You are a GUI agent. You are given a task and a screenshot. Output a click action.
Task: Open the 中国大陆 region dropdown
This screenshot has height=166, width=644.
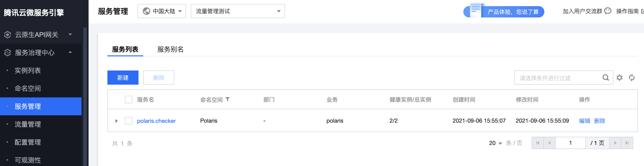click(x=162, y=11)
